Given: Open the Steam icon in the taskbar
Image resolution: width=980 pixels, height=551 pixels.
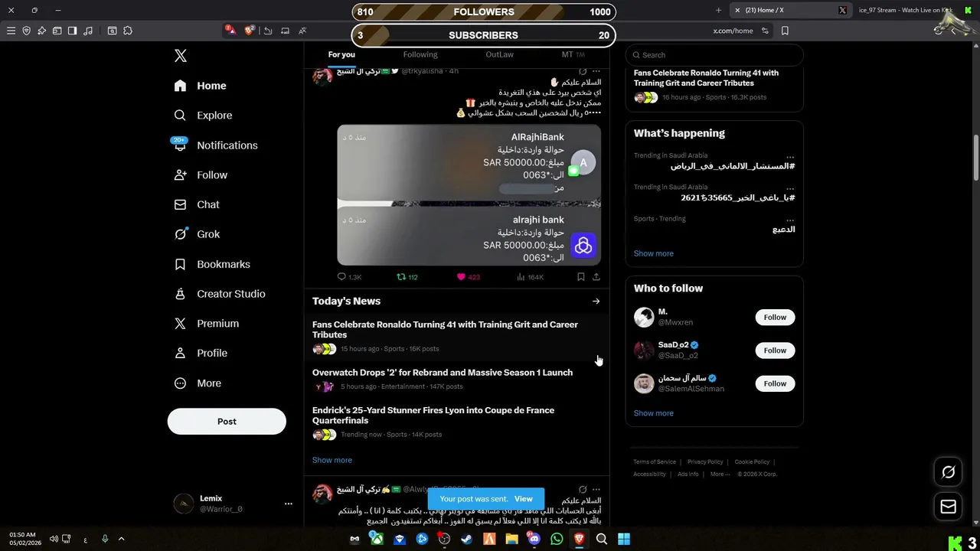Looking at the screenshot, I should (466, 539).
